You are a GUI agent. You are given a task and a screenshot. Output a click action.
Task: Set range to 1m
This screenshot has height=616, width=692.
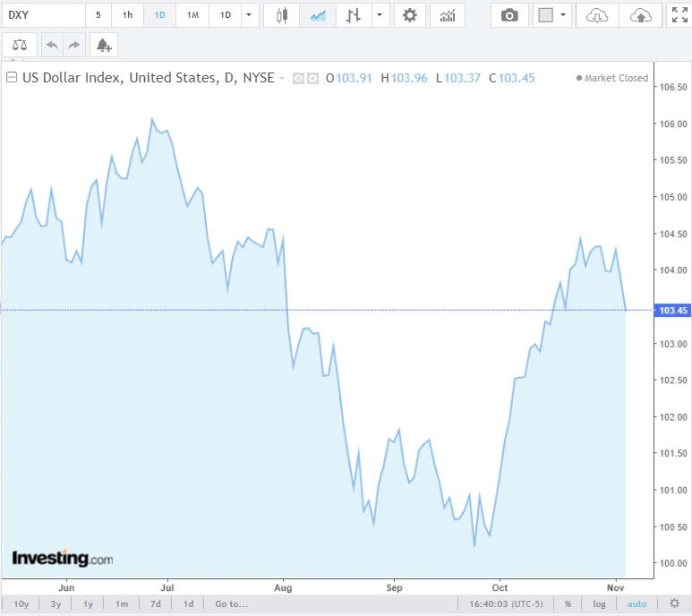(122, 603)
